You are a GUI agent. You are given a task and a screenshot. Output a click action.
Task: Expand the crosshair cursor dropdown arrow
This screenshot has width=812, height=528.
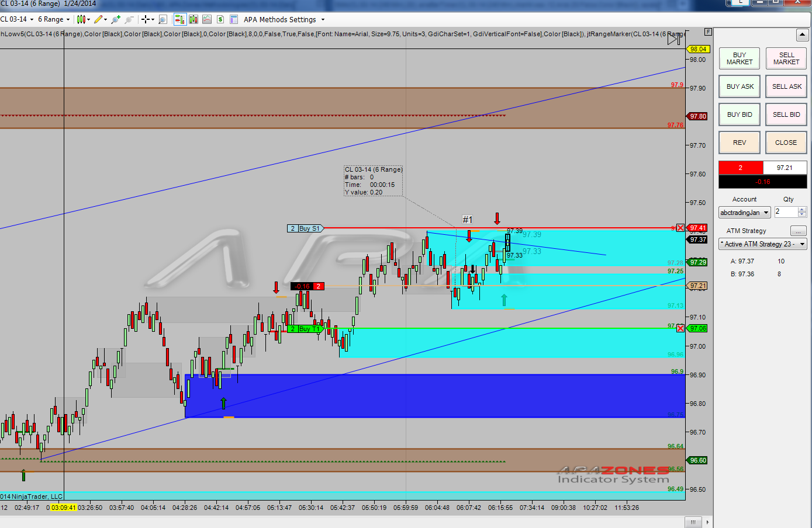(x=153, y=19)
